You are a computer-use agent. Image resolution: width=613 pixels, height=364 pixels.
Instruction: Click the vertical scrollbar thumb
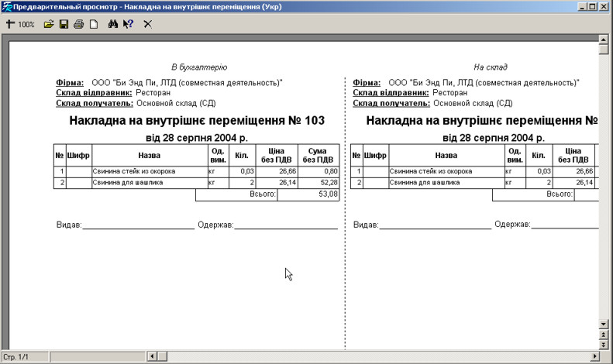click(x=604, y=50)
